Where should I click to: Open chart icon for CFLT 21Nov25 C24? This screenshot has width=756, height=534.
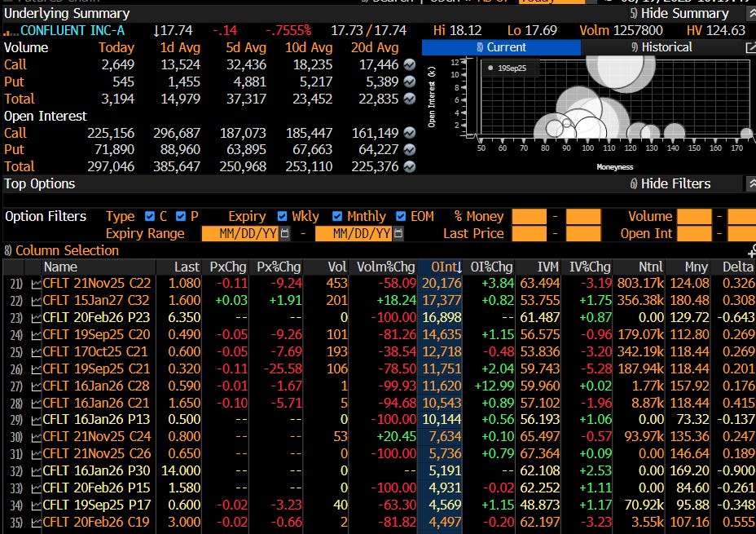(x=36, y=437)
